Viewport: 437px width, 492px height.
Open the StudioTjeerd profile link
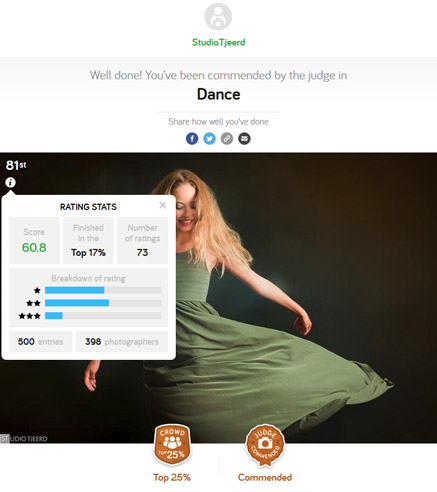tap(218, 42)
